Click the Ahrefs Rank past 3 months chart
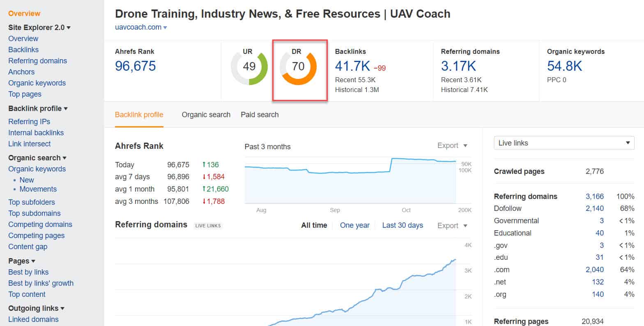644x326 pixels. pyautogui.click(x=350, y=181)
